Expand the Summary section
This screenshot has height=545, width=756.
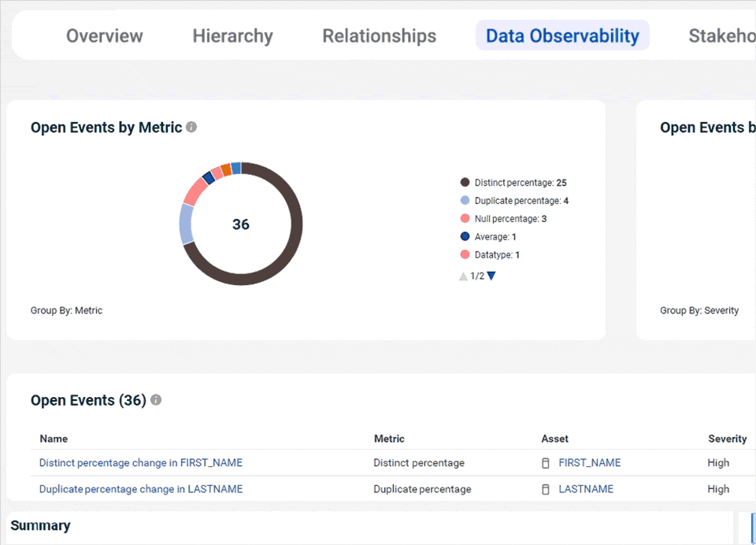40,525
